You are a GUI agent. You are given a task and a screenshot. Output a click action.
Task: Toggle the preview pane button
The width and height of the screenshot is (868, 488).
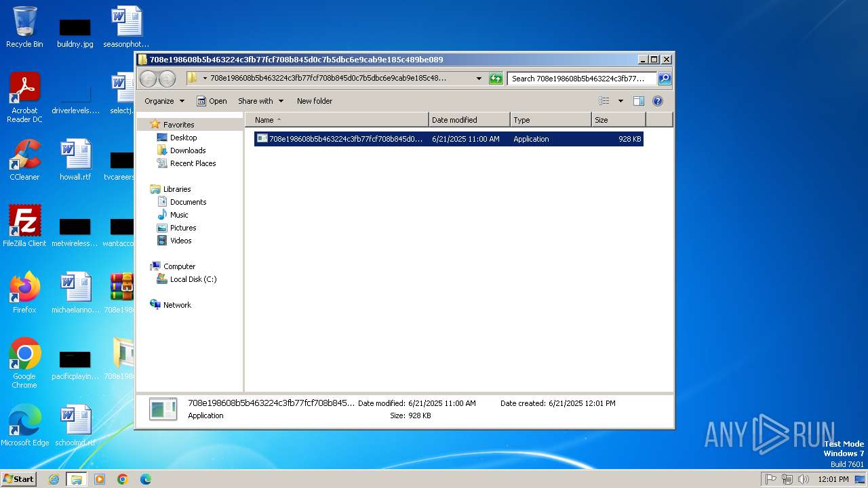tap(638, 101)
